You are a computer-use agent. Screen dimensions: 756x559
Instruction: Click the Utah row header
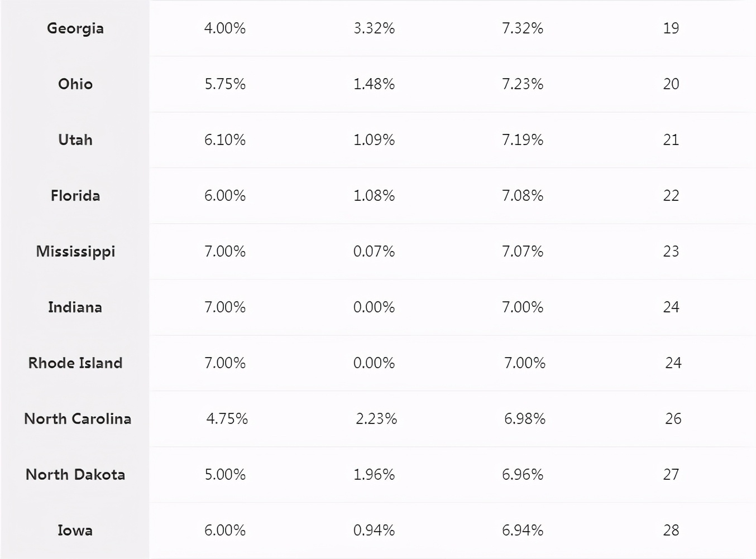pyautogui.click(x=75, y=140)
